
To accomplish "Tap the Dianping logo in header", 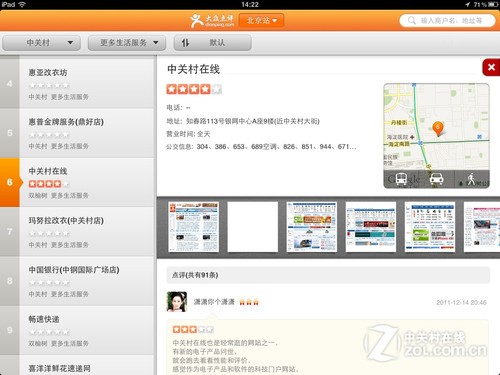I will coord(212,20).
